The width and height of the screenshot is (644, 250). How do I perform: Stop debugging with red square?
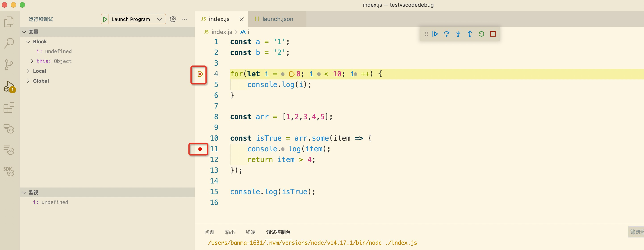[493, 34]
